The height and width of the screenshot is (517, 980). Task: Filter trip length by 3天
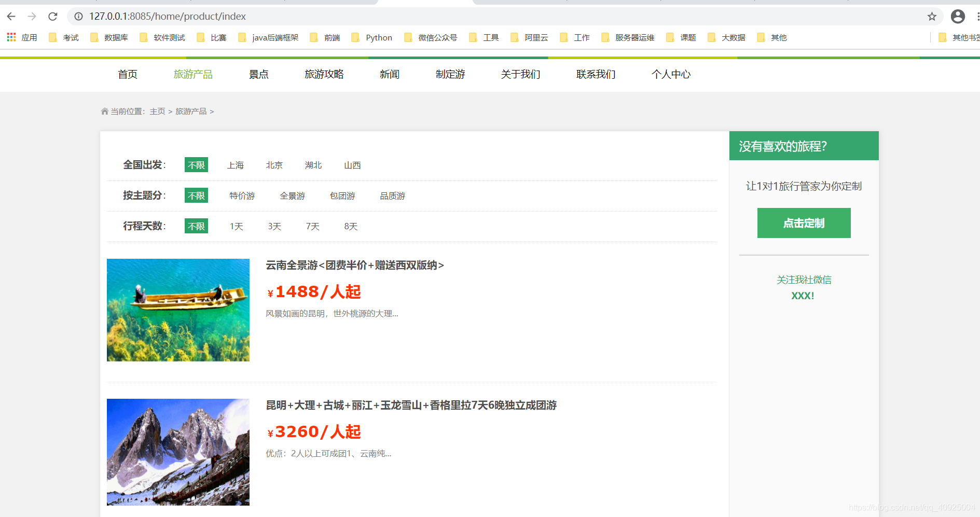[274, 226]
